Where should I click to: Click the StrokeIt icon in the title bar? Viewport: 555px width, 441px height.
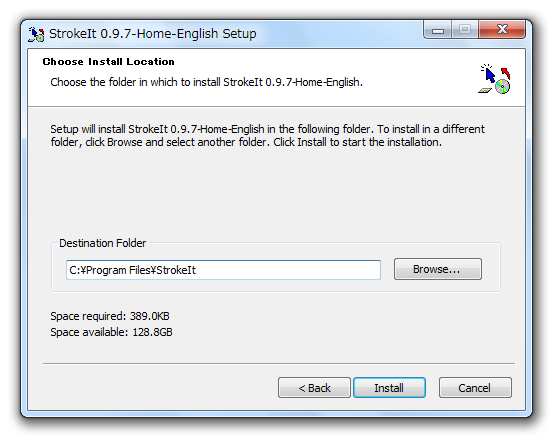(36, 34)
